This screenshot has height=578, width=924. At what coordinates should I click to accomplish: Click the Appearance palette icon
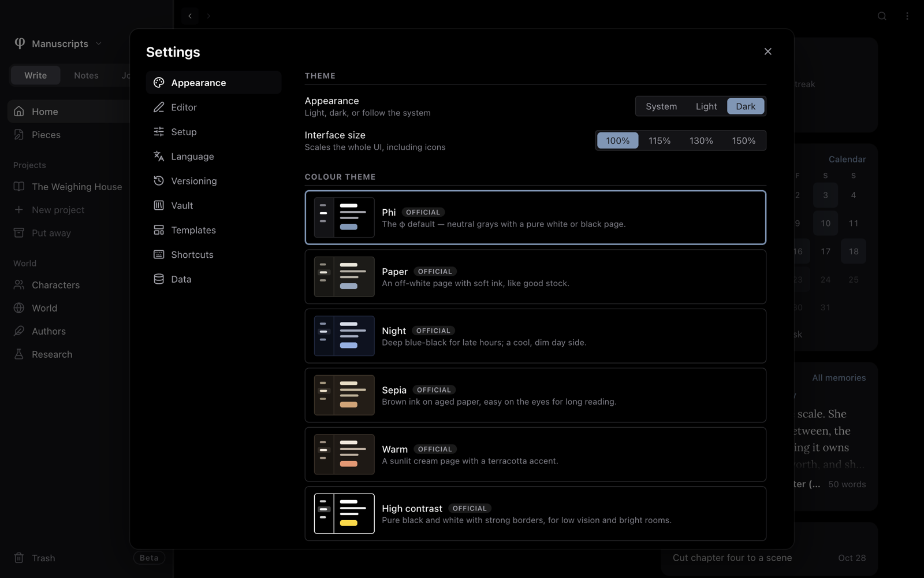point(159,83)
